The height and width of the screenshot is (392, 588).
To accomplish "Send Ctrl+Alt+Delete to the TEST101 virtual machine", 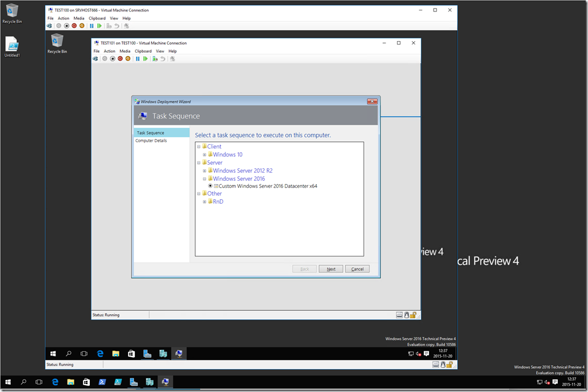I will [96, 58].
